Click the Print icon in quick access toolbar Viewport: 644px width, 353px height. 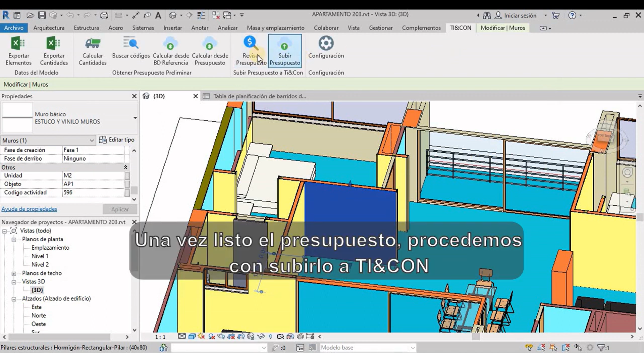(x=104, y=15)
